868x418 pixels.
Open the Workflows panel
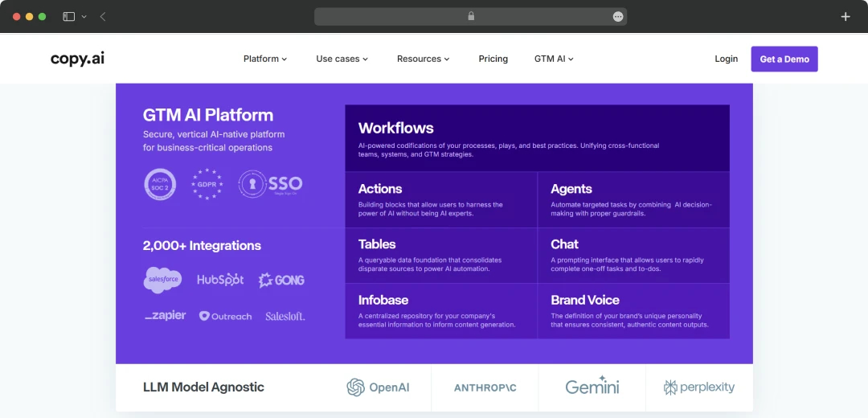tap(537, 137)
